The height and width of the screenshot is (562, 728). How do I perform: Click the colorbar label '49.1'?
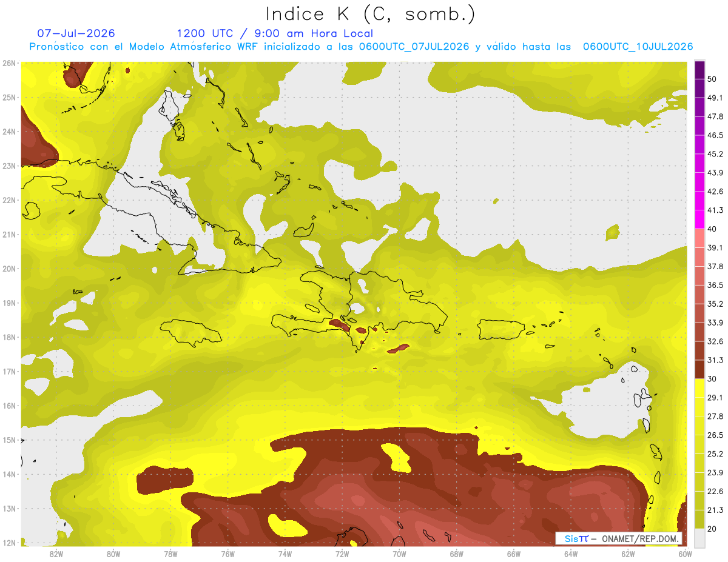[715, 98]
